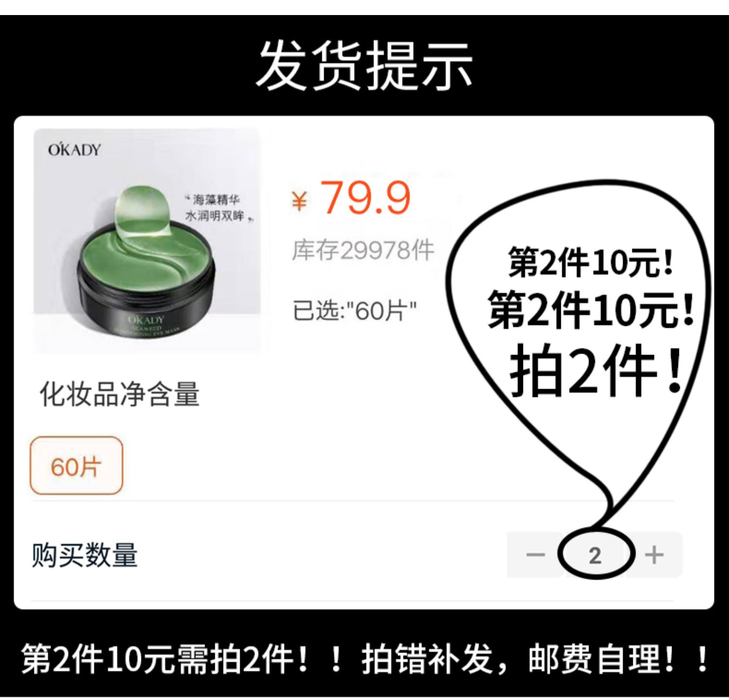Viewport: 729px width, 700px height.
Task: Increase purchase quantity with plus button
Action: click(654, 554)
